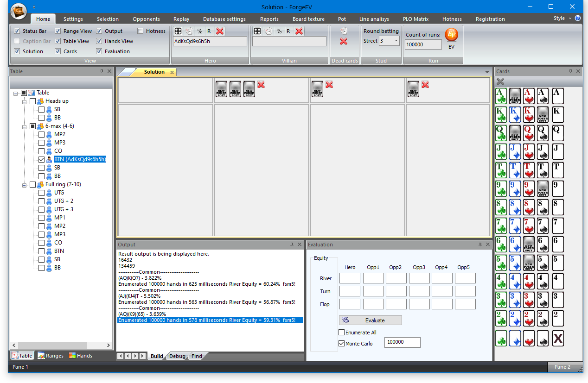The image size is (588, 383).
Task: Check the Enumerate All option
Action: pyautogui.click(x=342, y=333)
